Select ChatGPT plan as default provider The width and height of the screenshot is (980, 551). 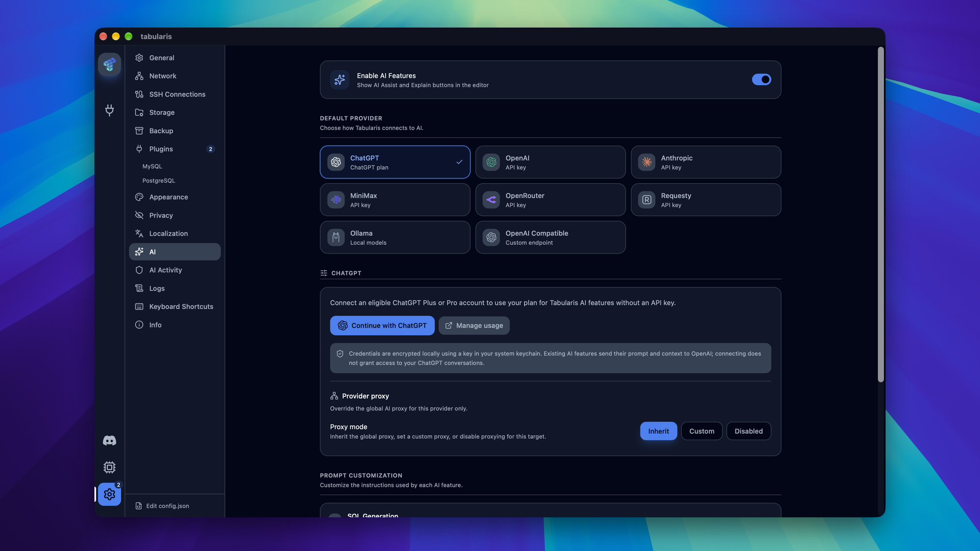click(395, 162)
